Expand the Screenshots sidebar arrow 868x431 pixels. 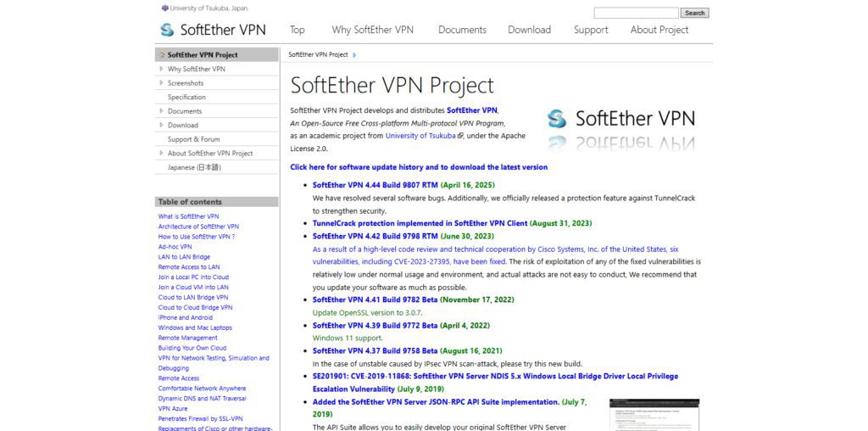[x=161, y=83]
